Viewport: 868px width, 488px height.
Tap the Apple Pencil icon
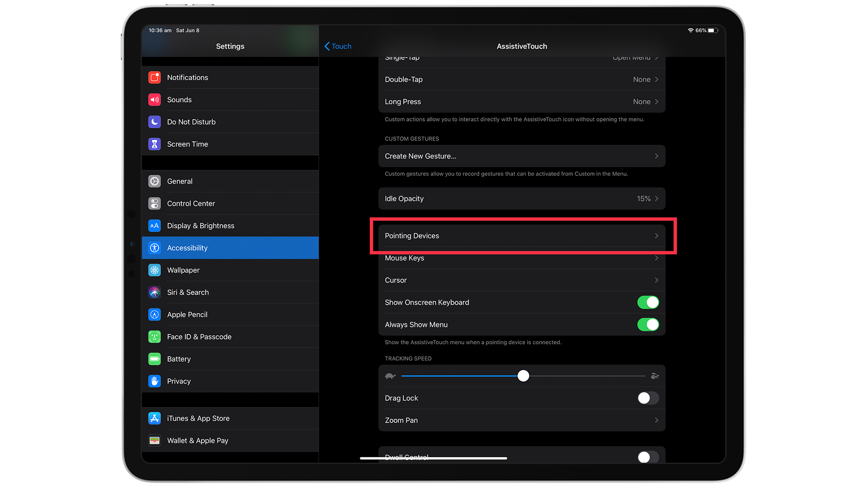click(155, 314)
